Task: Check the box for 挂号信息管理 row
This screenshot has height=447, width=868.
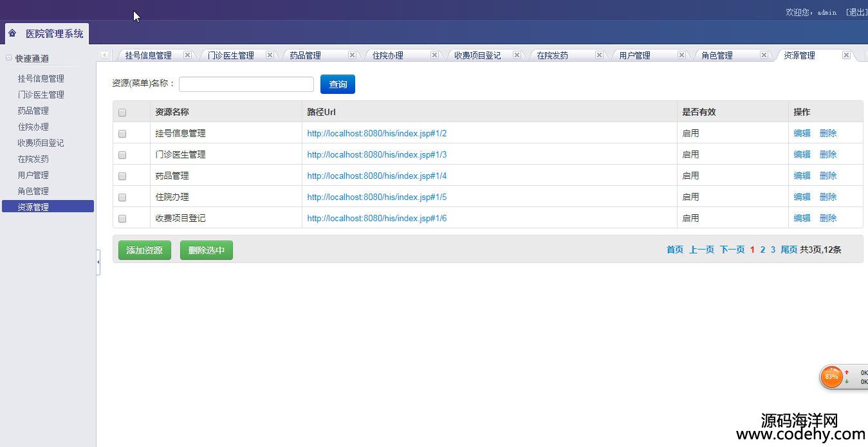Action: coord(122,134)
